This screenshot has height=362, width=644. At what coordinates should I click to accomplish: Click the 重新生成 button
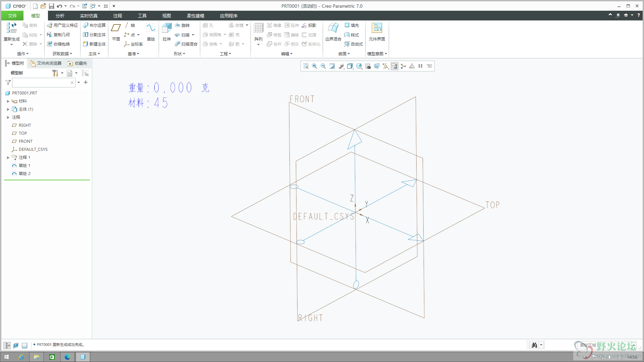click(x=12, y=34)
